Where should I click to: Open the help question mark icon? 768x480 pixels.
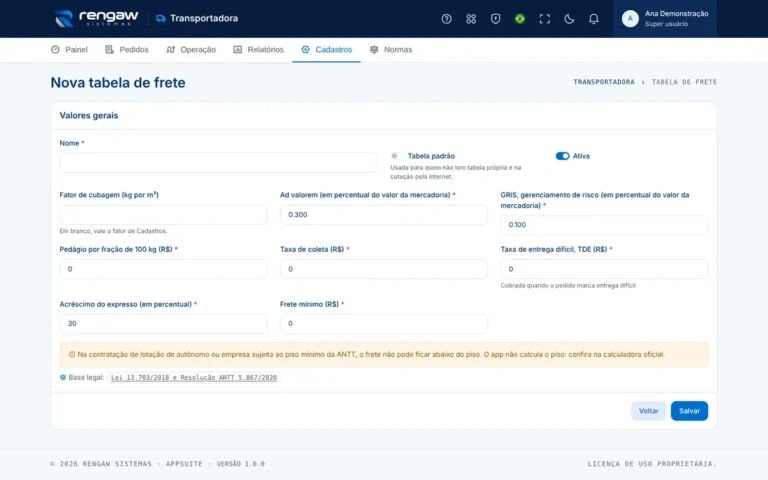click(x=446, y=19)
